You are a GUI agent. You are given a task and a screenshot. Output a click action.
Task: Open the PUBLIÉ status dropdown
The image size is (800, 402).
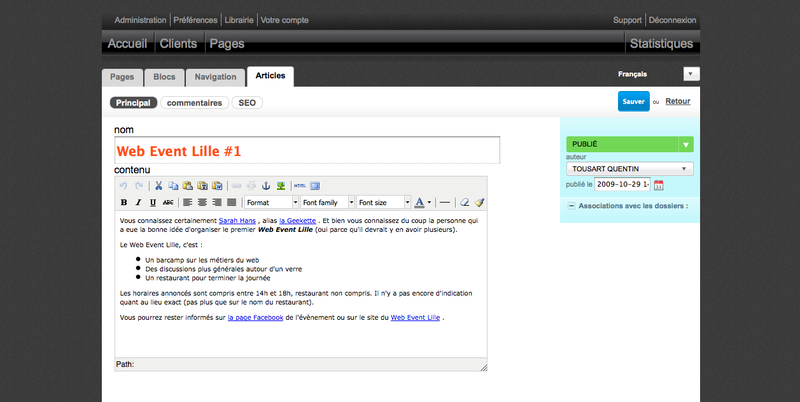click(630, 144)
